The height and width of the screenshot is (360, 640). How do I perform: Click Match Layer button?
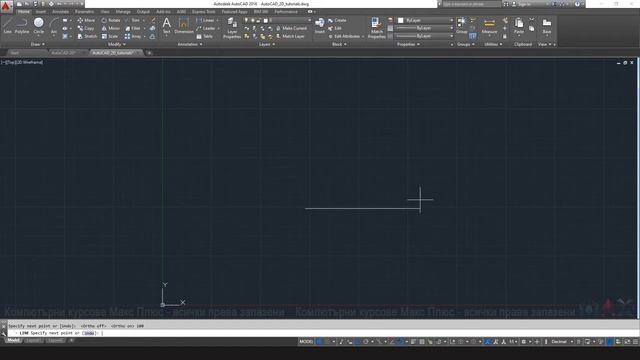pyautogui.click(x=290, y=36)
